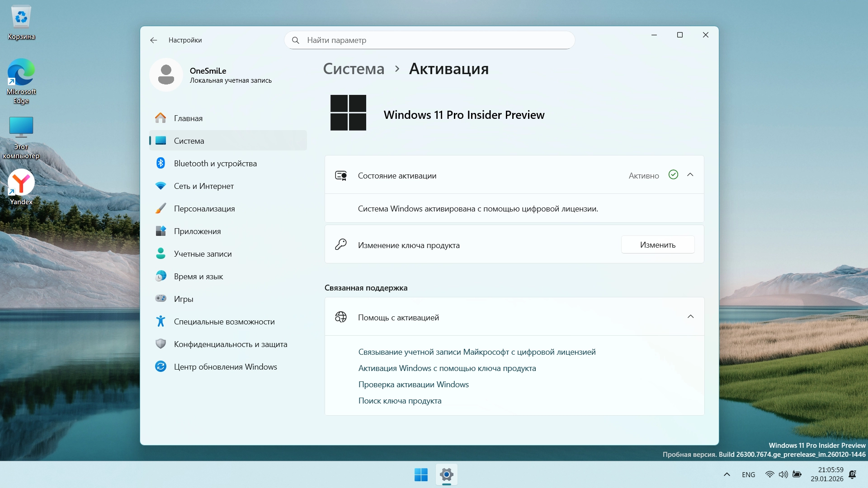The height and width of the screenshot is (488, 868).
Task: Show hidden tray icons chevron
Action: click(x=726, y=474)
